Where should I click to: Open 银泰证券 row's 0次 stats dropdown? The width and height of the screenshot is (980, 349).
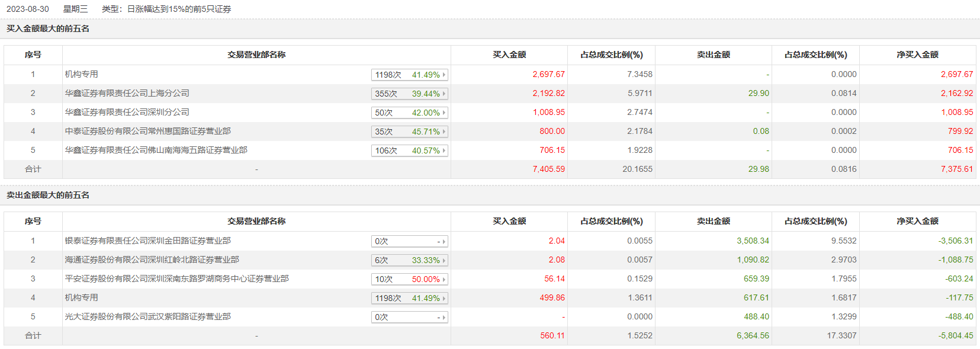(409, 241)
